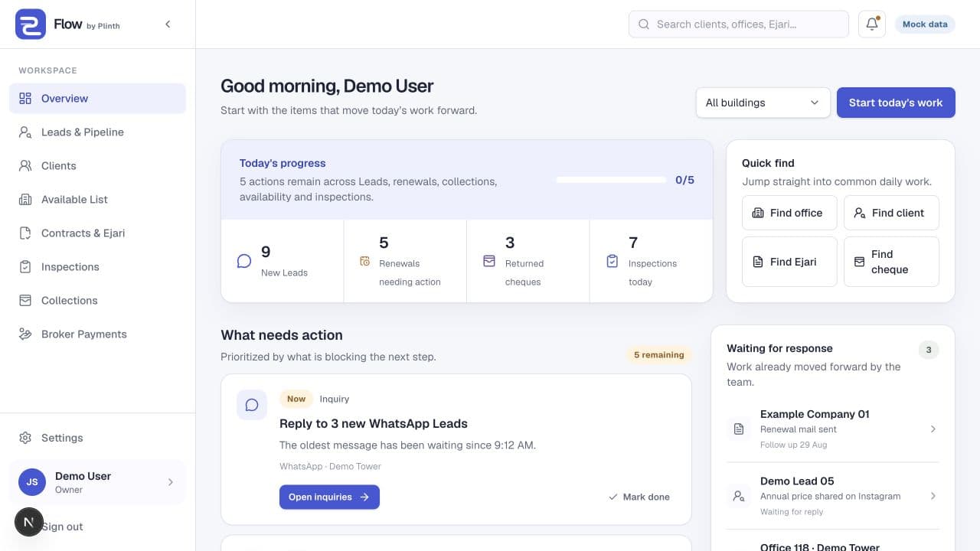Viewport: 980px width, 551px height.
Task: Click the inquiry chat icon on WhatsApp card
Action: point(252,405)
